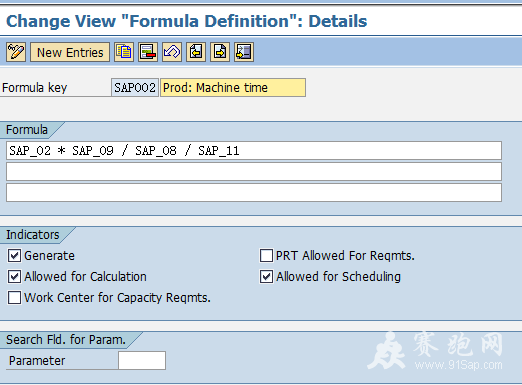
Task: Click the New Entries button
Action: click(x=70, y=52)
